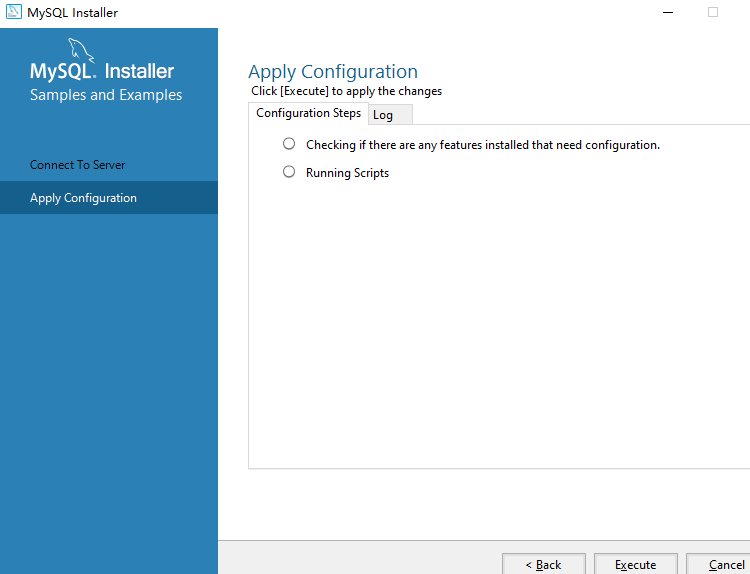The width and height of the screenshot is (750, 574).
Task: Click the MySQL dolphin logo in sidebar
Action: point(81,50)
